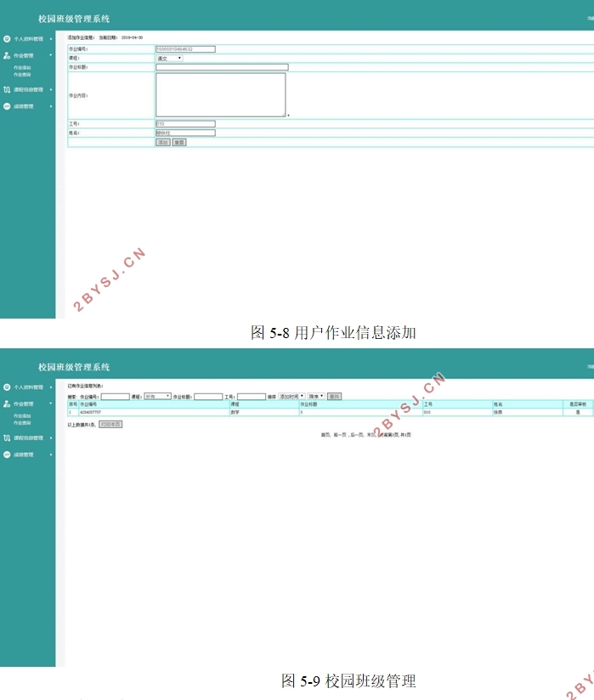This screenshot has width=594, height=700.
Task: Click the 个人资料管理 icon in Figure 5-8 sidebar
Action: pos(7,39)
